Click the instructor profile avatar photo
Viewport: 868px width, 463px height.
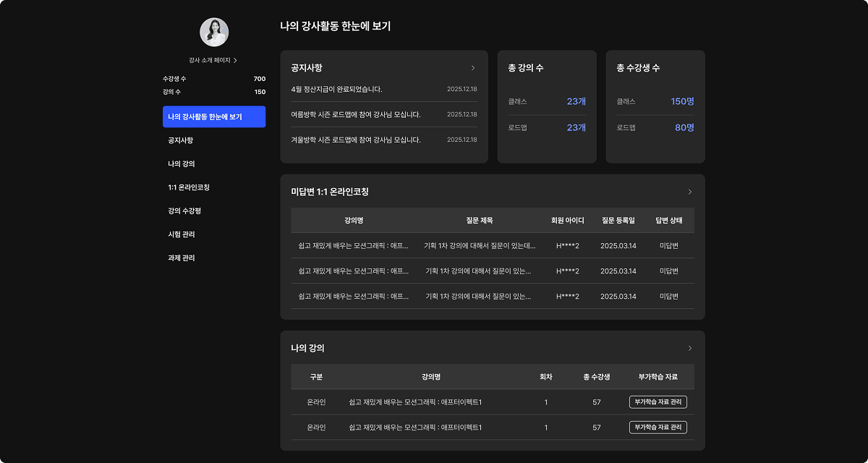[x=214, y=33]
